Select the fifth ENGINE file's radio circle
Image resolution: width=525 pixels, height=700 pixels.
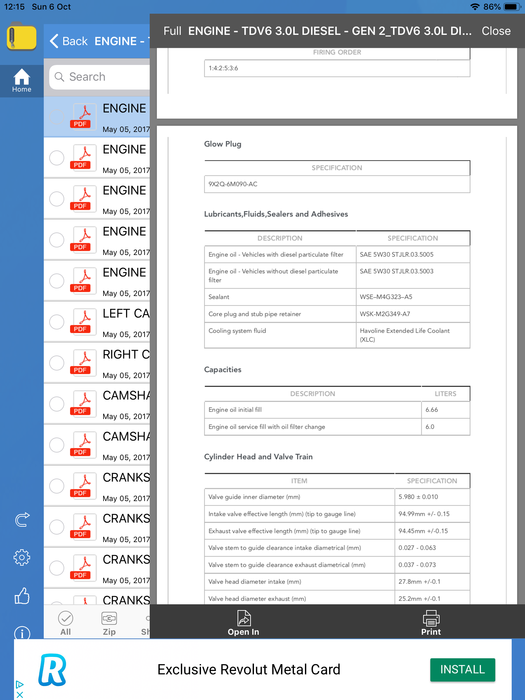(x=57, y=281)
